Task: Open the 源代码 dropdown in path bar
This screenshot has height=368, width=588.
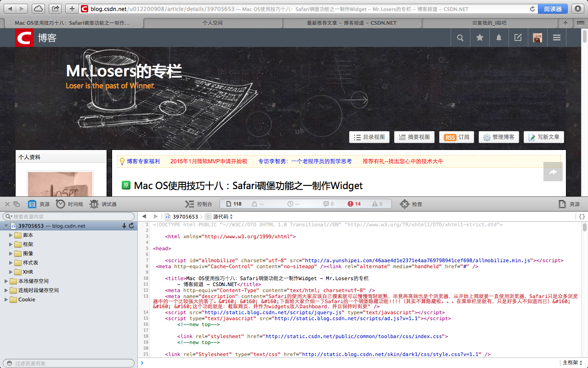Action: click(x=220, y=216)
